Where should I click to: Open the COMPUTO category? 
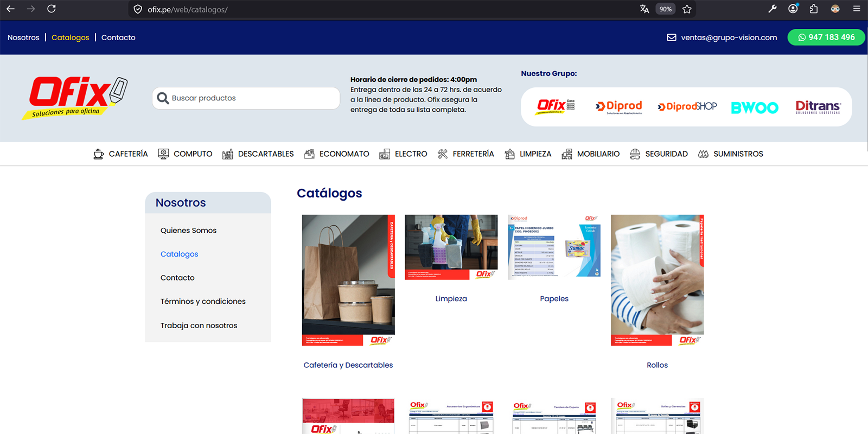193,154
